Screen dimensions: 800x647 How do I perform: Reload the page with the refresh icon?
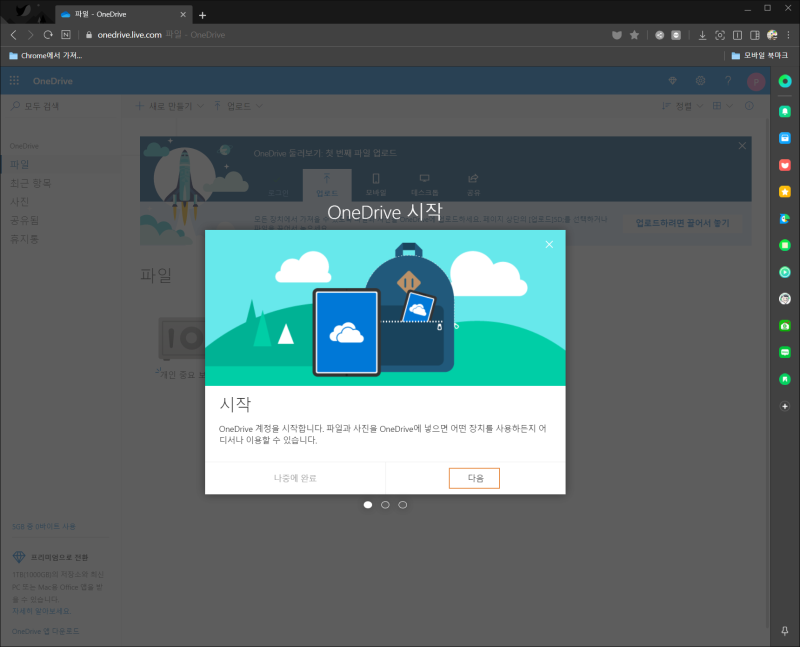(48, 35)
